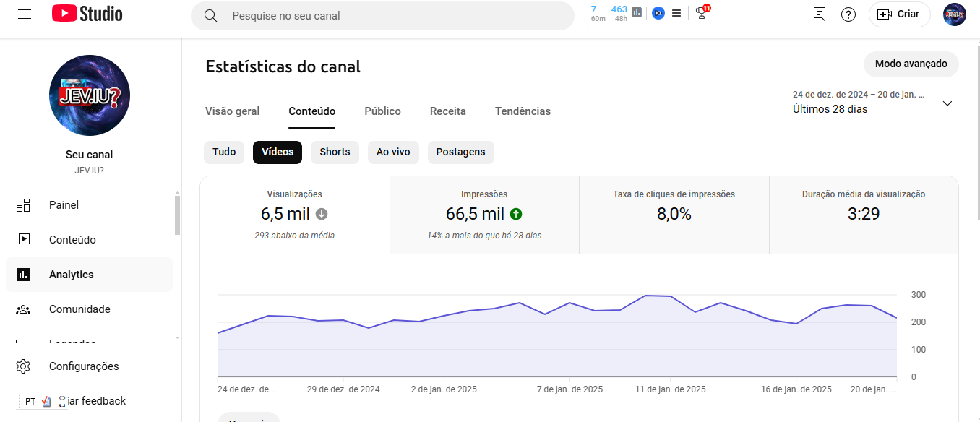Select the Shorts content filter chip
Image resolution: width=980 pixels, height=422 pixels.
(x=335, y=152)
